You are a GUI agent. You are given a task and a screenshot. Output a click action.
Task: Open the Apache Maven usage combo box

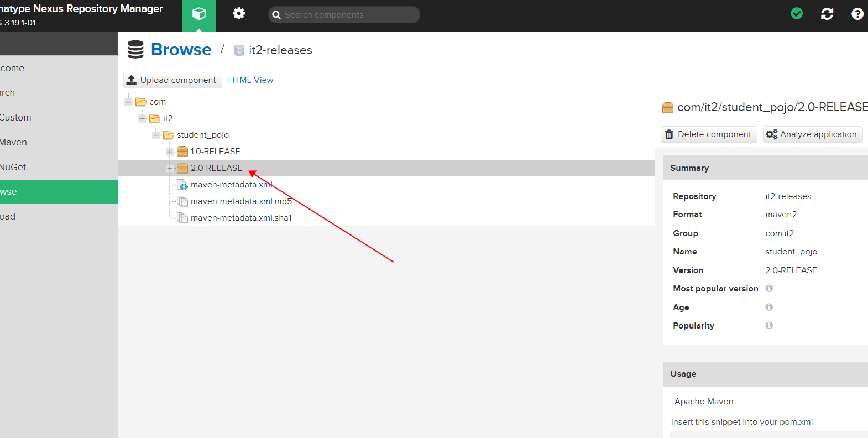point(768,401)
